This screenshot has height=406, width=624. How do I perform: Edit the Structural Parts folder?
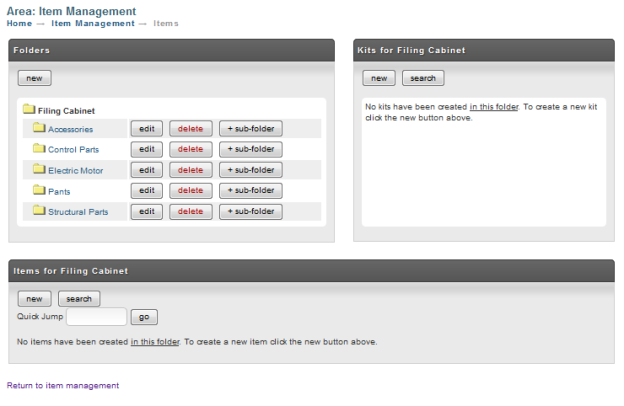pos(147,211)
